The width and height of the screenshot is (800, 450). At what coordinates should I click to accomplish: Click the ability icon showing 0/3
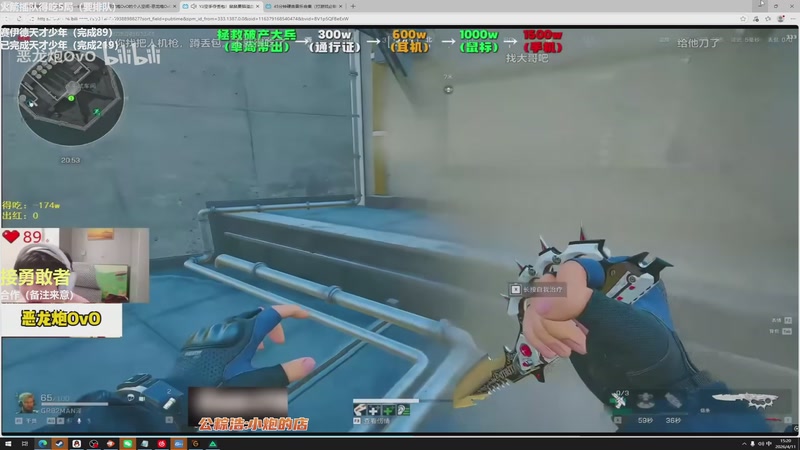(619, 399)
